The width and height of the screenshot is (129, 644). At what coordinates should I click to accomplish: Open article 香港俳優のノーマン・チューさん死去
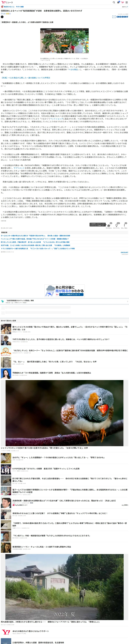[x=42, y=547]
